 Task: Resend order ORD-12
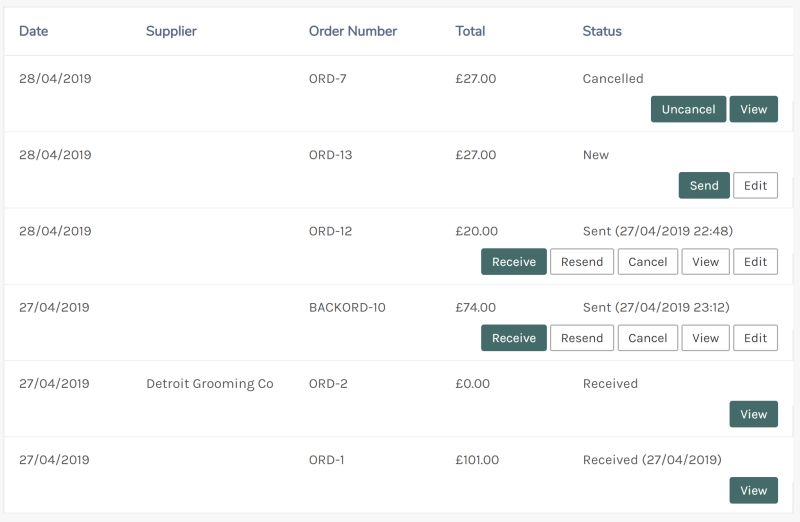click(582, 261)
